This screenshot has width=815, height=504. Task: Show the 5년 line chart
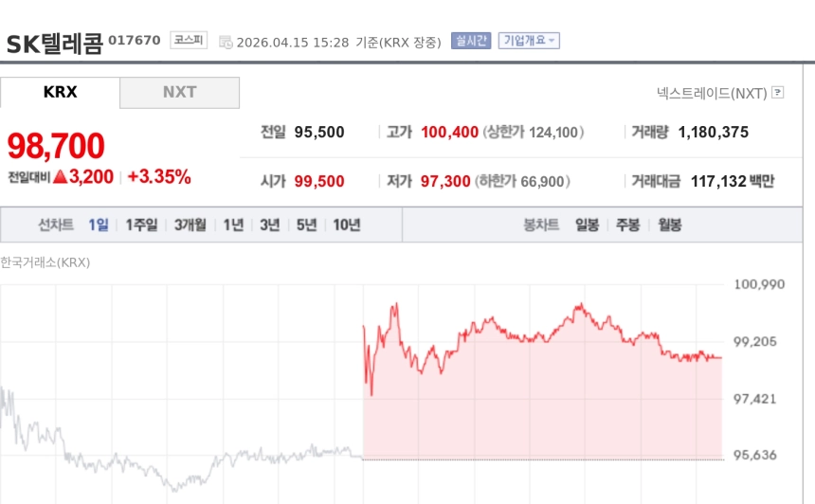tap(306, 225)
